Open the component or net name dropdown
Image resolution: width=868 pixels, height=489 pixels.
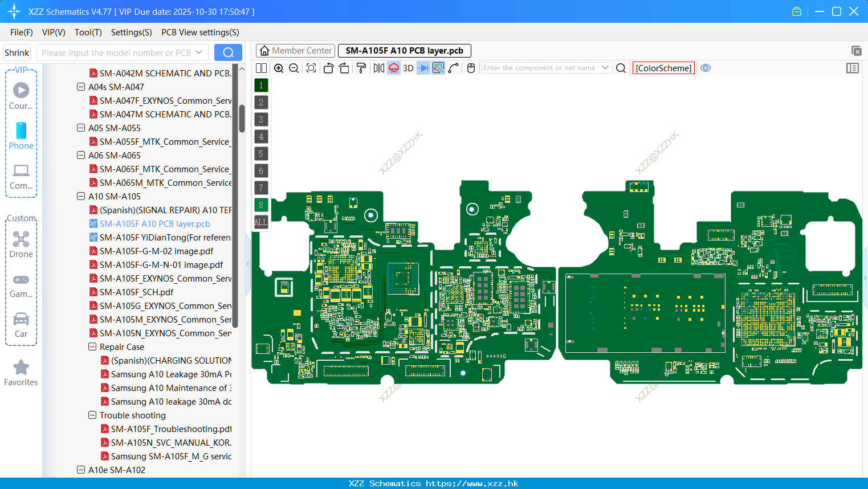click(605, 68)
